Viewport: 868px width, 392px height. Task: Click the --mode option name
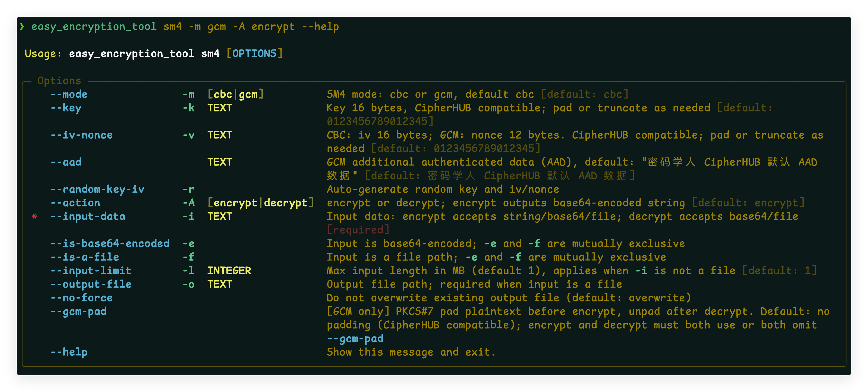point(69,94)
